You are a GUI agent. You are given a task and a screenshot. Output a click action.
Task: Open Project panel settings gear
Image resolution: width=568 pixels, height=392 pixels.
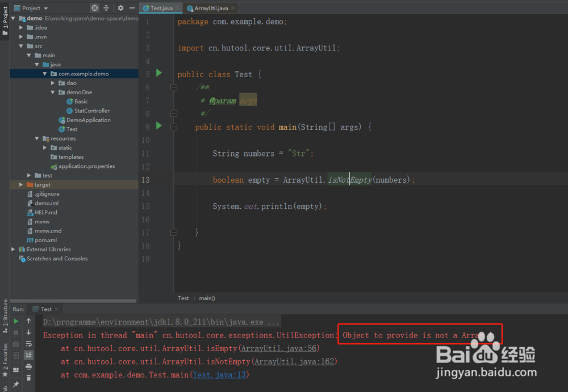click(x=120, y=8)
